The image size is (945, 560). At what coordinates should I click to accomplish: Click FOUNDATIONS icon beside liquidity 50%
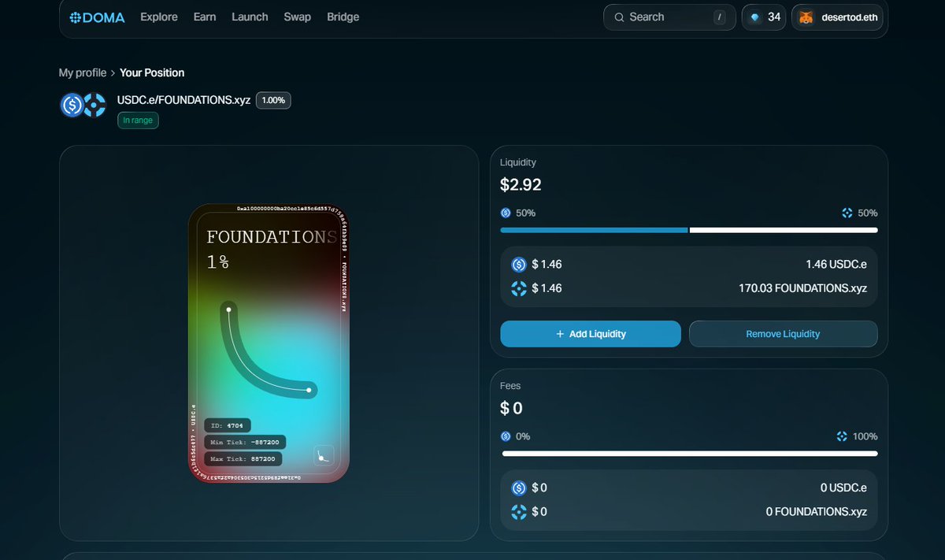pyautogui.click(x=847, y=213)
